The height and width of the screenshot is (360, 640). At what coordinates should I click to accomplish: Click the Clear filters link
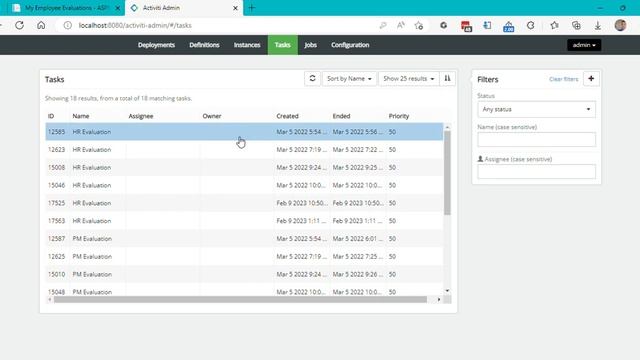pyautogui.click(x=563, y=79)
